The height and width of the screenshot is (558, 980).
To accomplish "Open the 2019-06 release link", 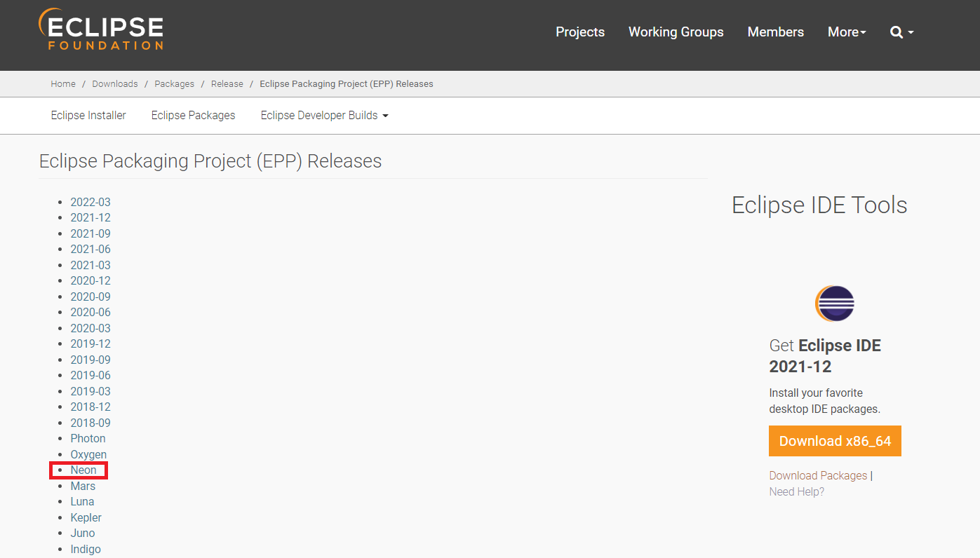I will click(90, 375).
